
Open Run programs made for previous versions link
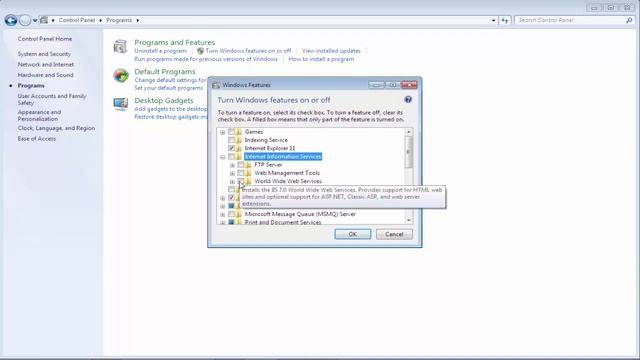click(206, 59)
